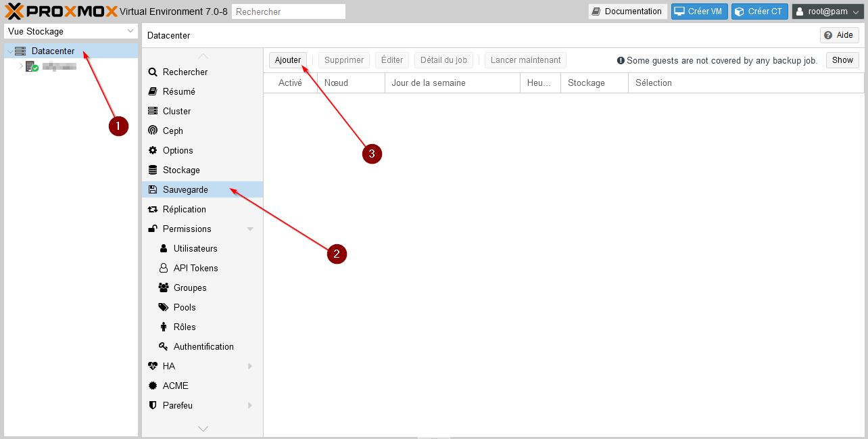Collapse the Permissions submenu arrow
This screenshot has width=868, height=439.
coord(250,229)
